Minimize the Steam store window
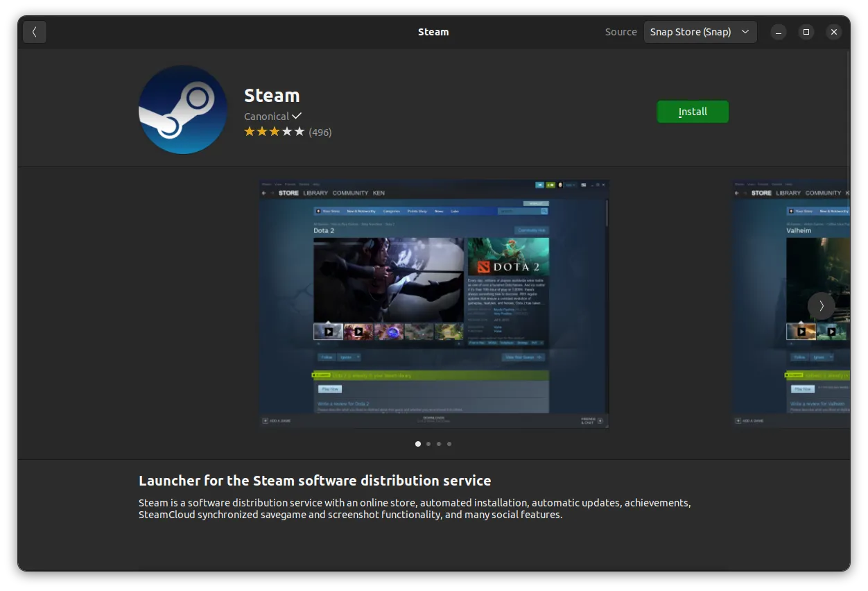Image resolution: width=868 pixels, height=591 pixels. (x=779, y=32)
